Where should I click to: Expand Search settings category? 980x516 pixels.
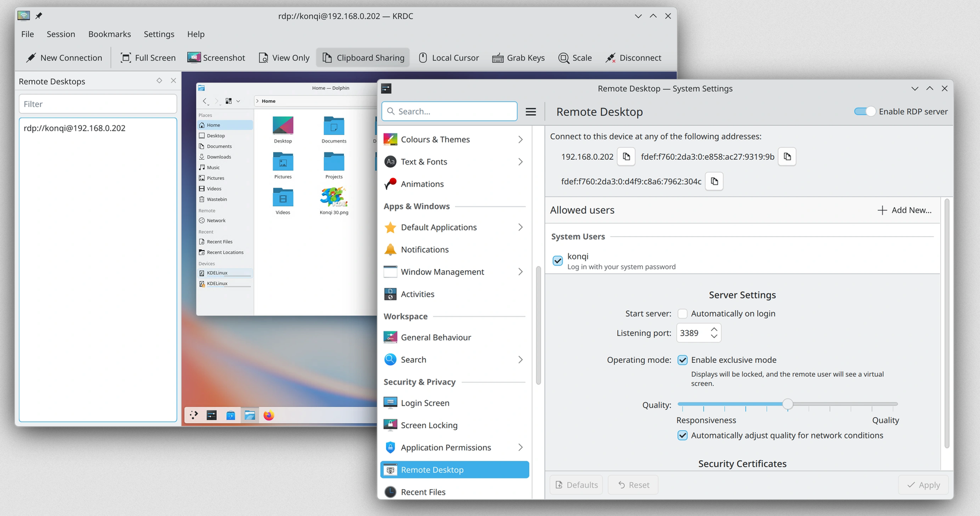click(x=454, y=360)
